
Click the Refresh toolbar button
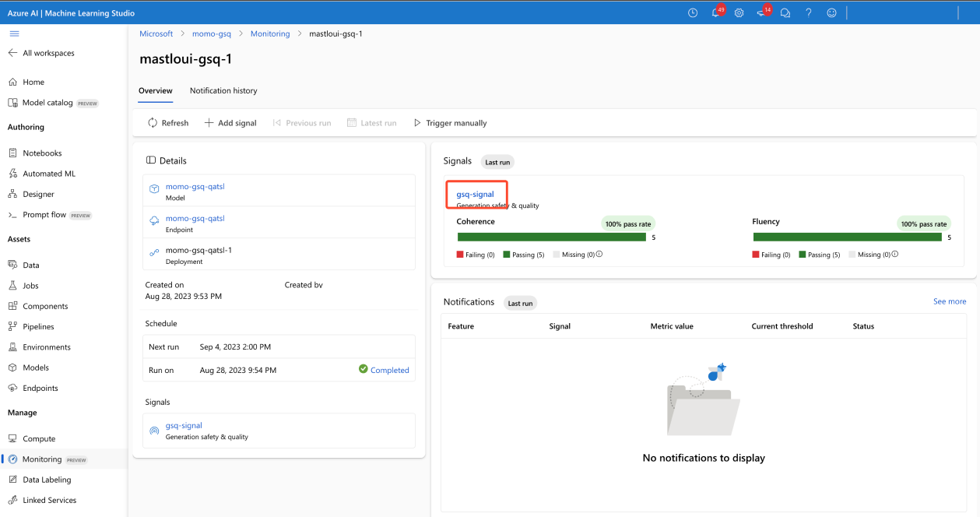pyautogui.click(x=168, y=123)
